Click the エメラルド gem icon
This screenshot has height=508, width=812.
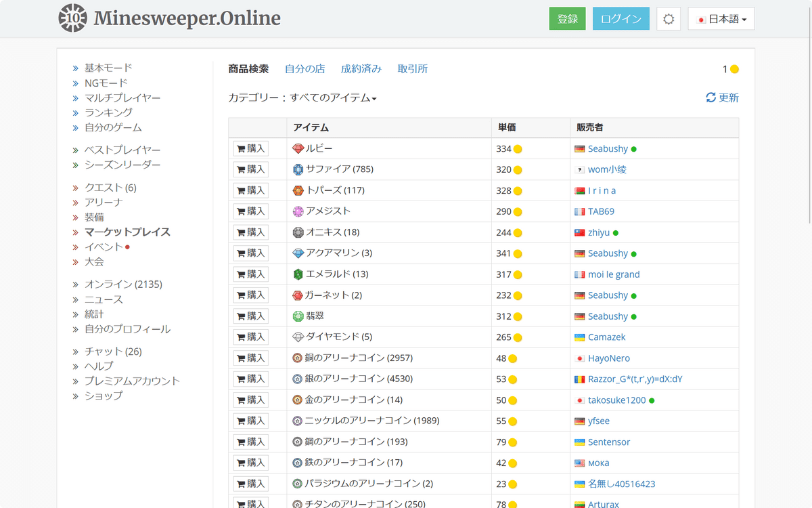tap(298, 274)
